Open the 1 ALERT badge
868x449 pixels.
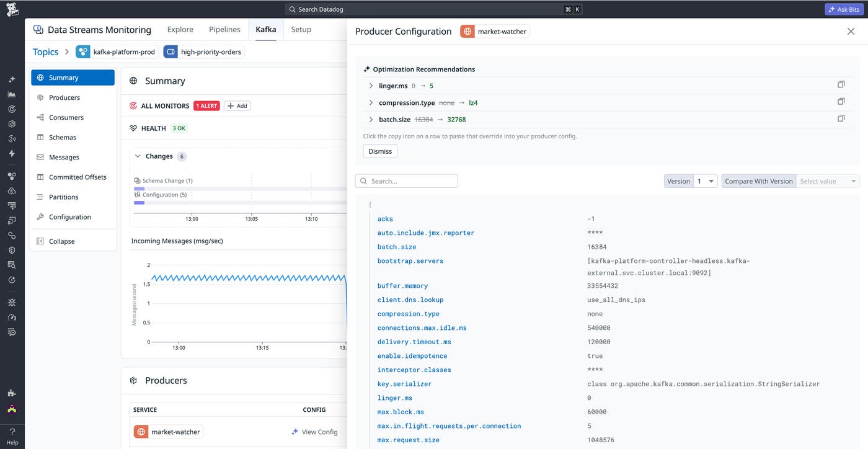pos(206,106)
